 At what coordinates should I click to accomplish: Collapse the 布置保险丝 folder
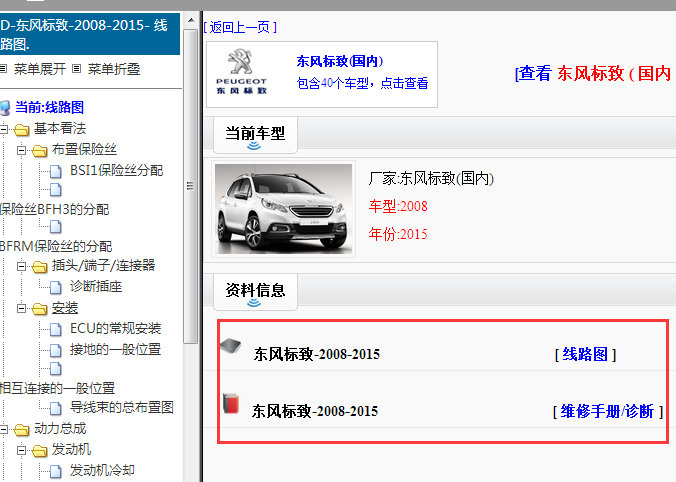pyautogui.click(x=21, y=150)
